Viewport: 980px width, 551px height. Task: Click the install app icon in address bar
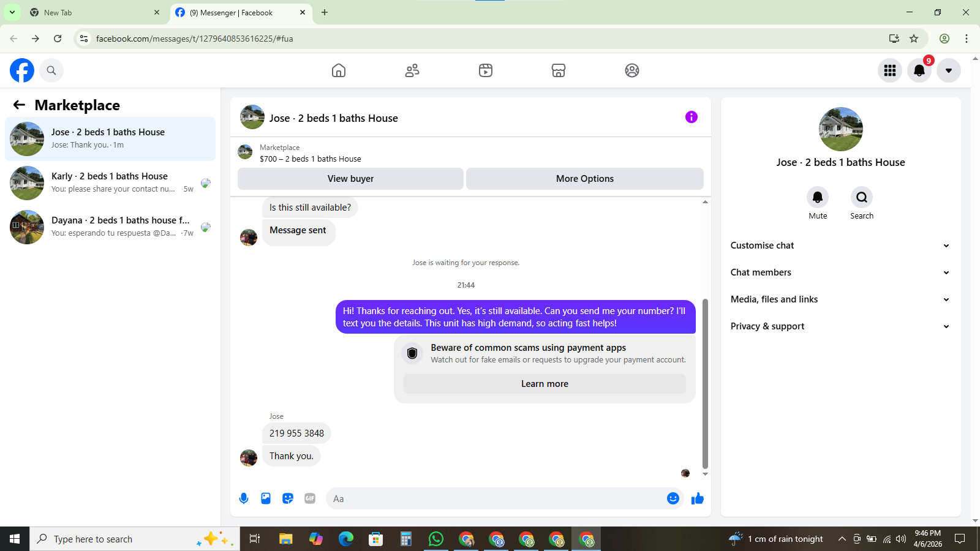click(x=894, y=39)
